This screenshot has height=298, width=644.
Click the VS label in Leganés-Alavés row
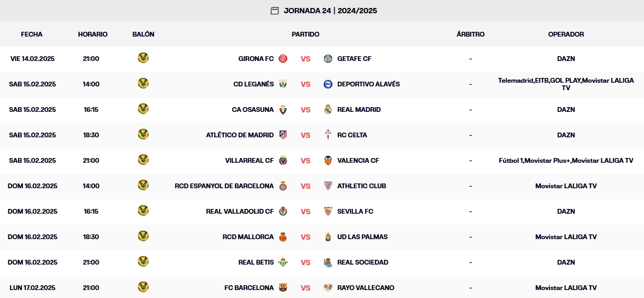(x=306, y=84)
